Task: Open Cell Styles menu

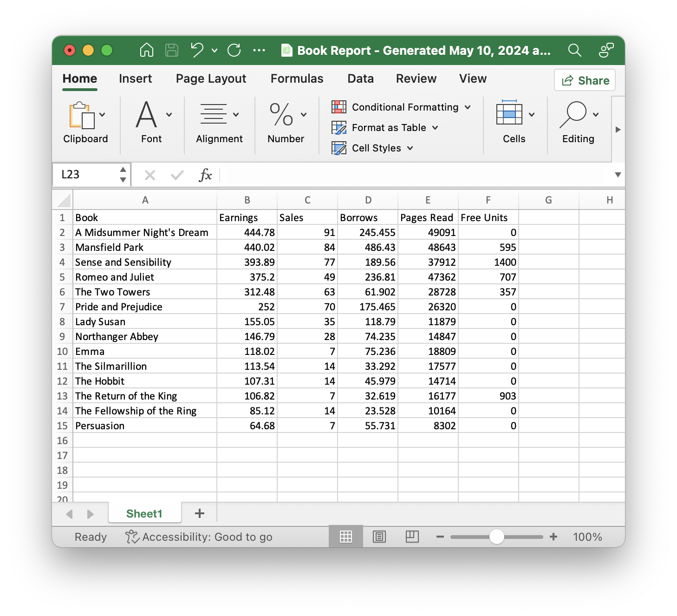Action: pos(372,148)
